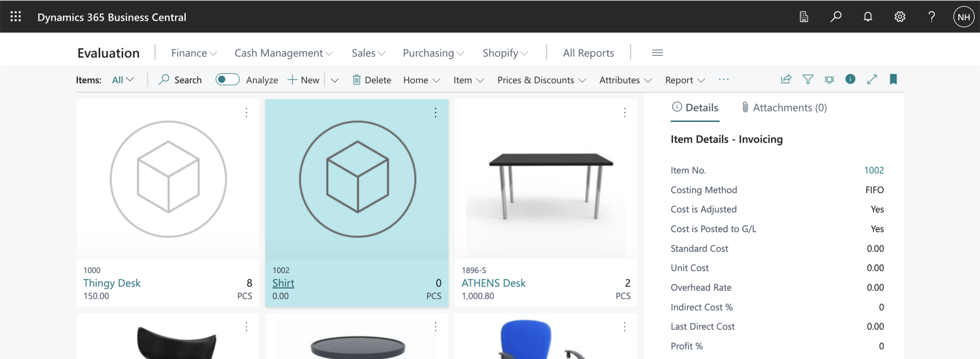The width and height of the screenshot is (980, 359).
Task: Expand the Finance menu
Action: point(194,53)
